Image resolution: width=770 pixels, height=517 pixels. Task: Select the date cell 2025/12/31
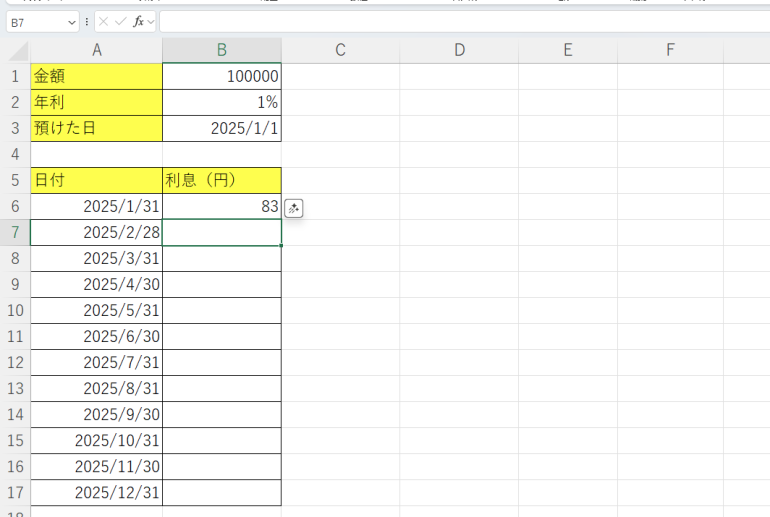(x=96, y=492)
